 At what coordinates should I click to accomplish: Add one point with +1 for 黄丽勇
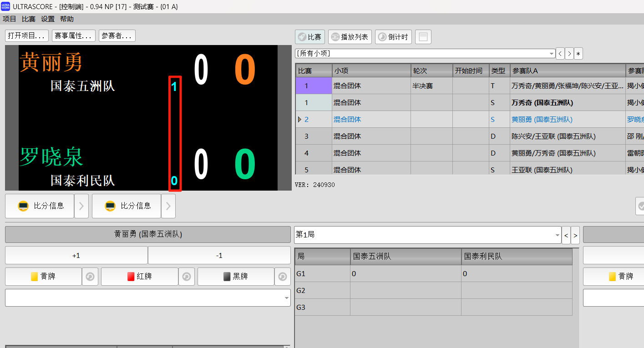tap(76, 256)
